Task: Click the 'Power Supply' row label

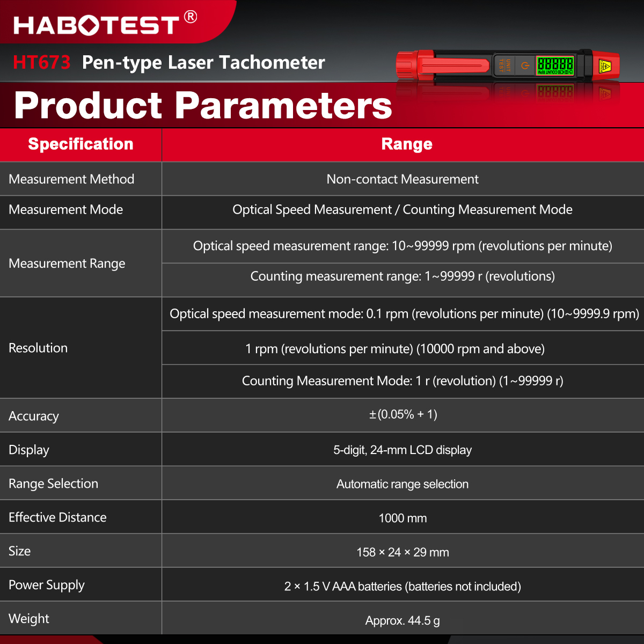Action: [x=47, y=585]
